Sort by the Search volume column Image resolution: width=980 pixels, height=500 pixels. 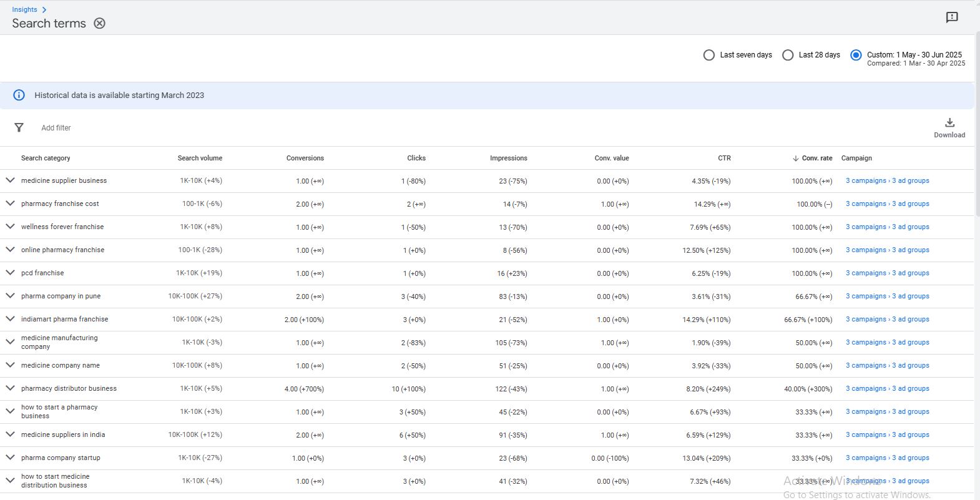coord(200,159)
